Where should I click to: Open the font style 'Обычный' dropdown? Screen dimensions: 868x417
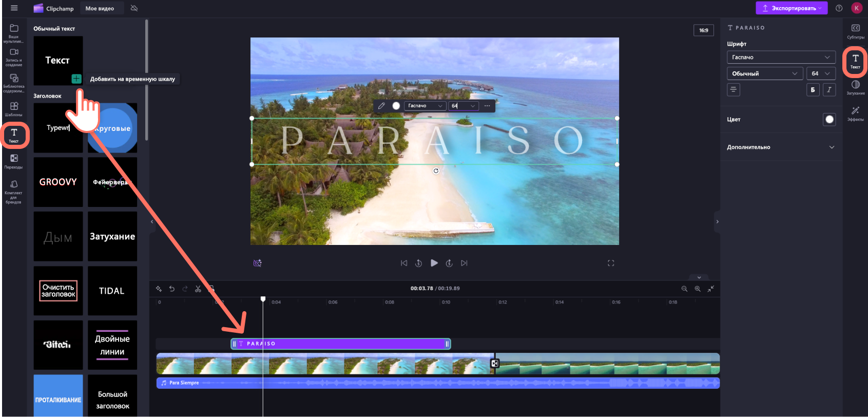tap(765, 73)
